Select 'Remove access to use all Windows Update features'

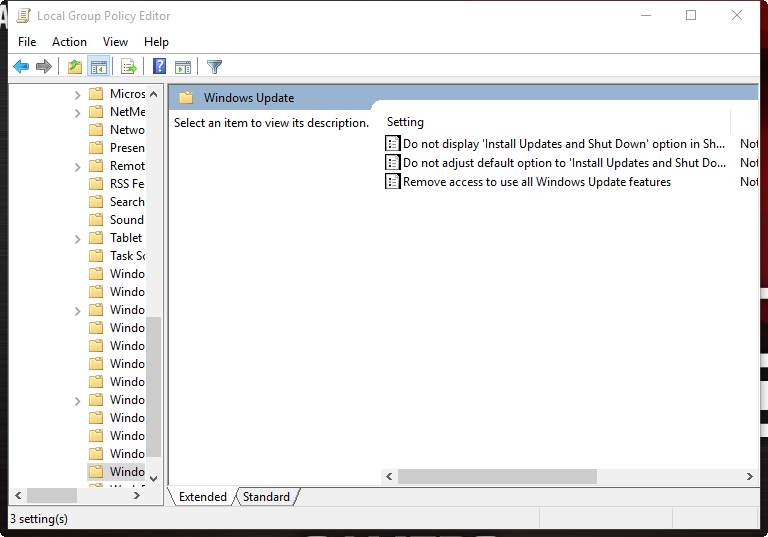click(537, 182)
